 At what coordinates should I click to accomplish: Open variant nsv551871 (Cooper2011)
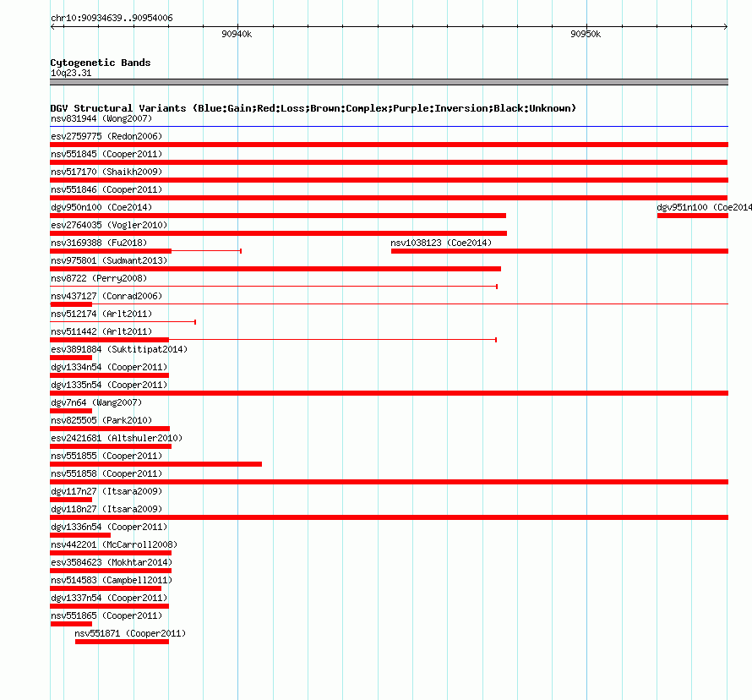[x=130, y=633]
